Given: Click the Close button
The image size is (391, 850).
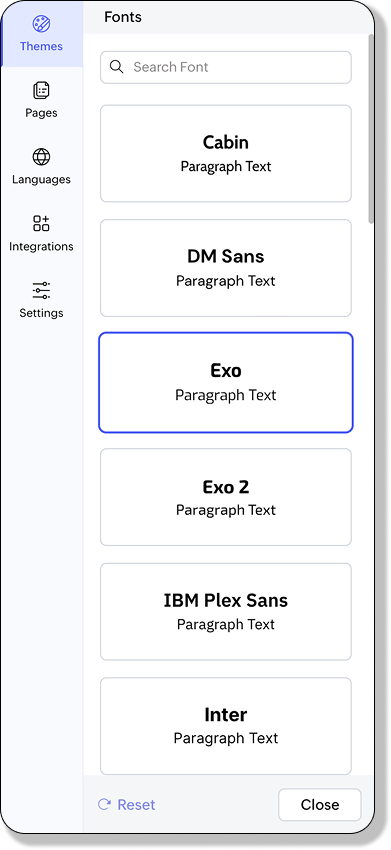Looking at the screenshot, I should (320, 804).
